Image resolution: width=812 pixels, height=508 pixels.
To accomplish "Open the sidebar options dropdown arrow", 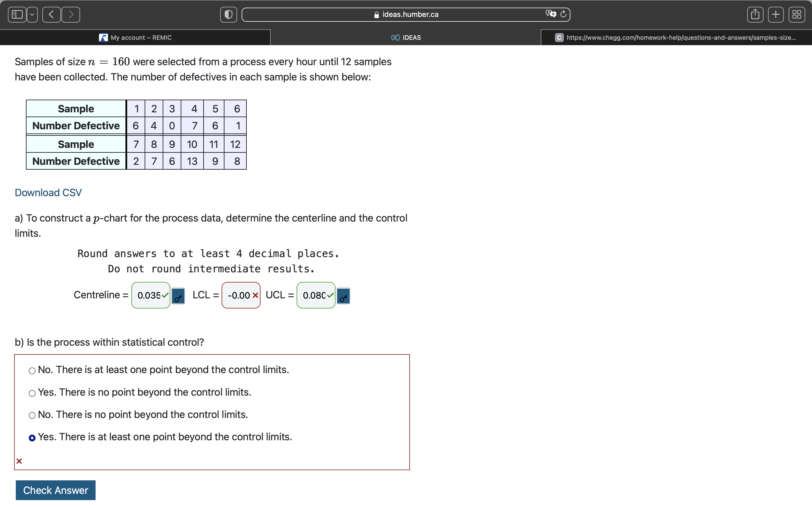I will click(32, 14).
